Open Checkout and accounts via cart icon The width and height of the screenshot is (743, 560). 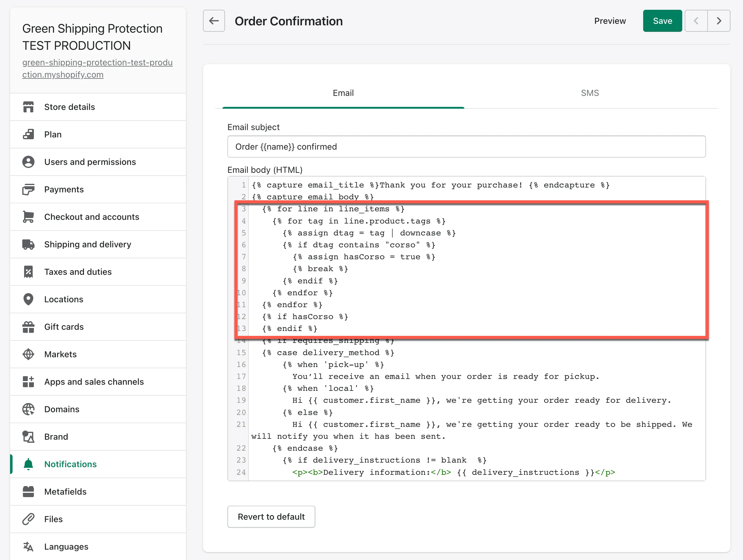(28, 217)
